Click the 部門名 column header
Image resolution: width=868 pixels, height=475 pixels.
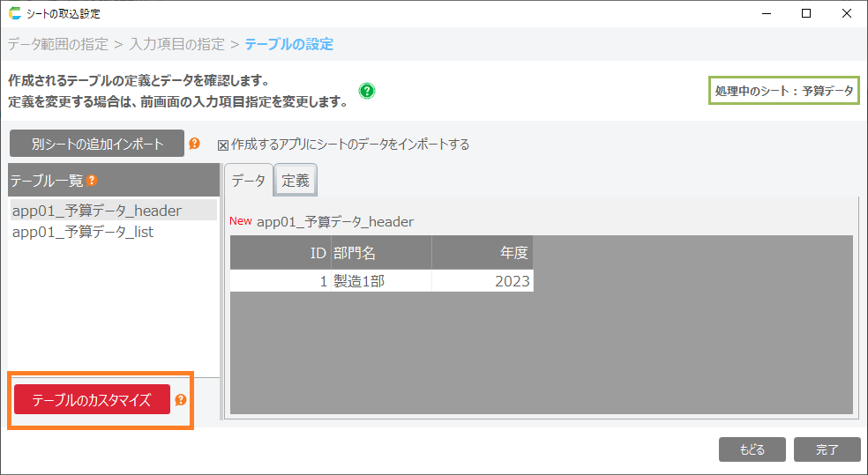pos(381,253)
